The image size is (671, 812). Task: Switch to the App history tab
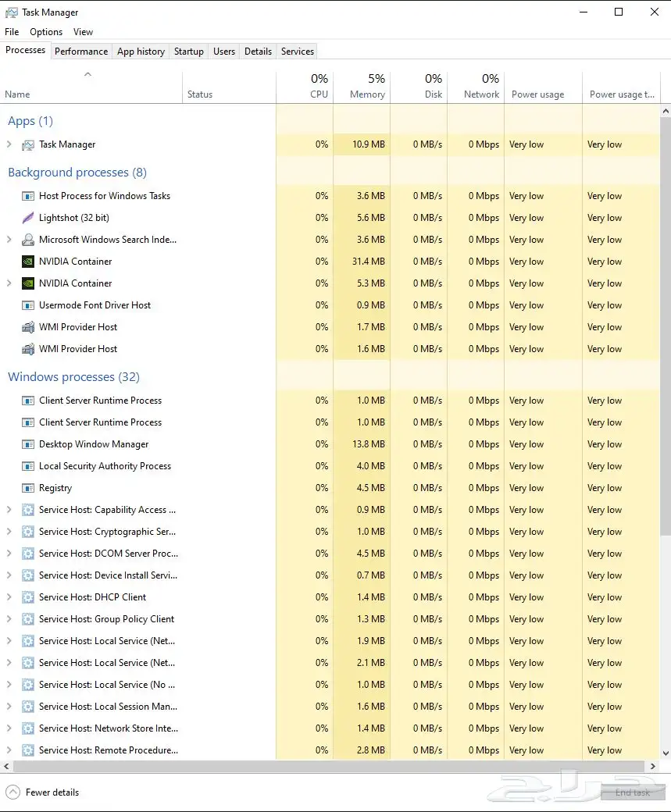point(141,52)
